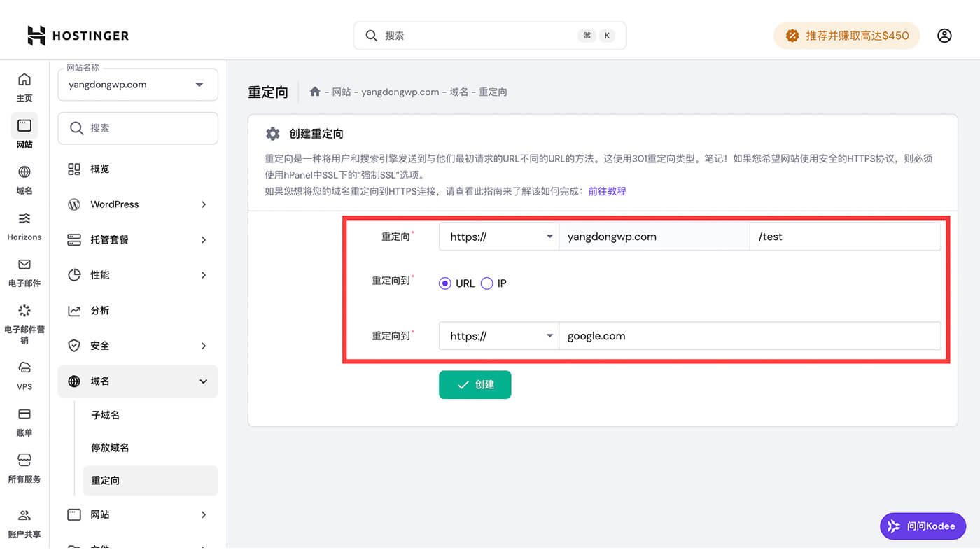Open the user account profile icon
The image size is (980, 560).
tap(944, 36)
